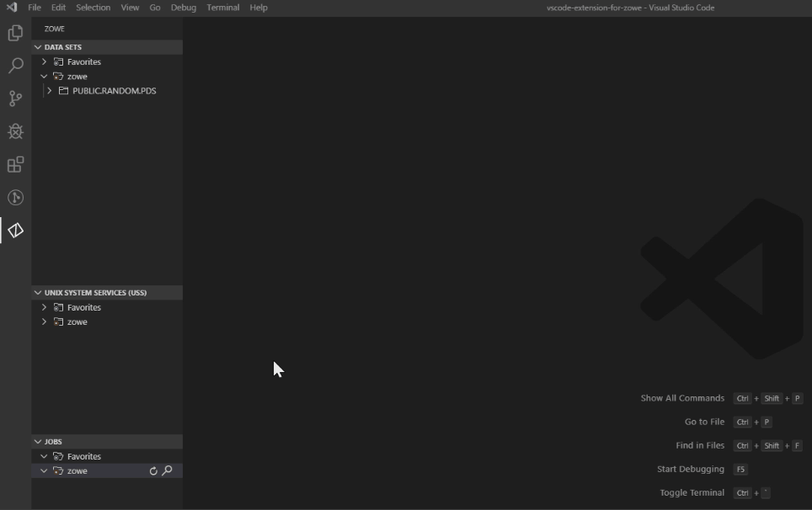The width and height of the screenshot is (812, 510).
Task: Expand zowe profile under USS
Action: (x=44, y=322)
